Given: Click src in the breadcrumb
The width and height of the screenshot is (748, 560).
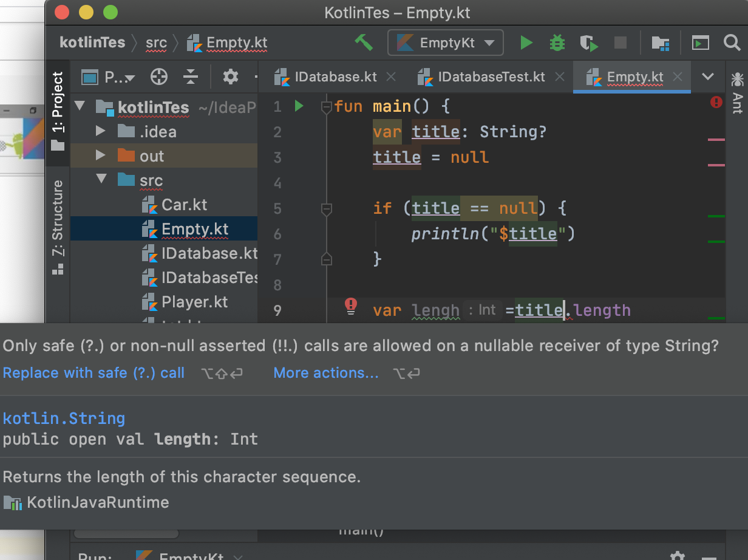Looking at the screenshot, I should [x=156, y=43].
